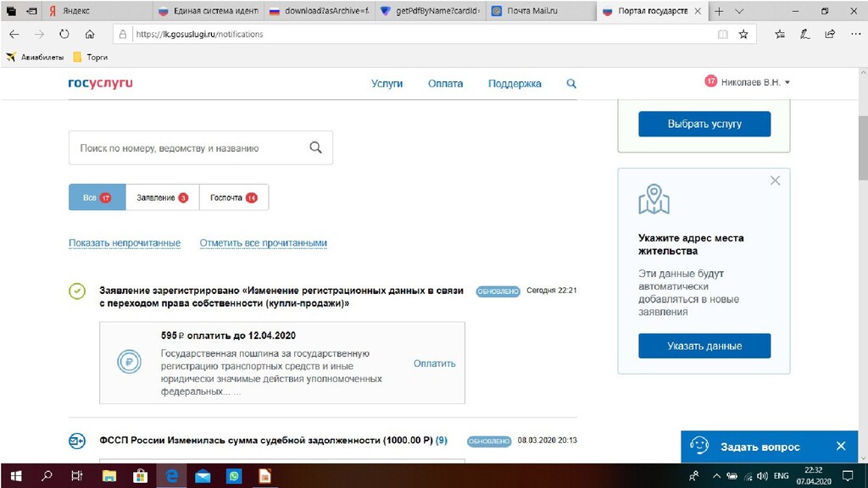868x488 pixels.
Task: Select the Все notifications tab
Action: (97, 197)
